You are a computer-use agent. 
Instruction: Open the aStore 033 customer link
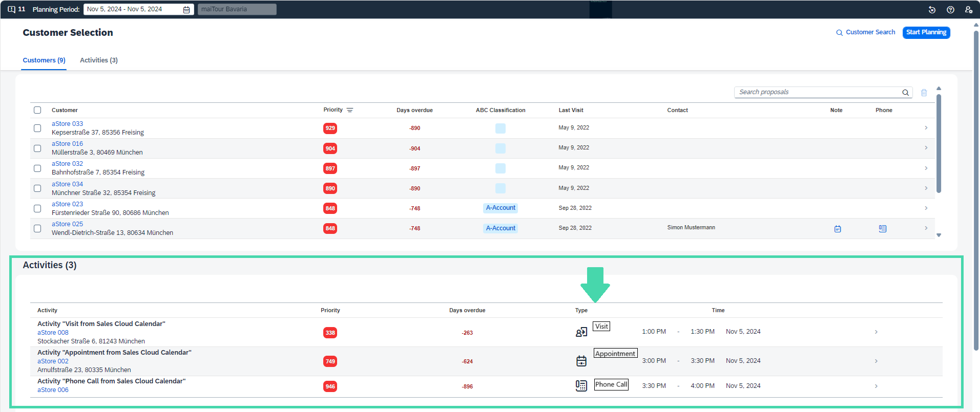coord(67,124)
